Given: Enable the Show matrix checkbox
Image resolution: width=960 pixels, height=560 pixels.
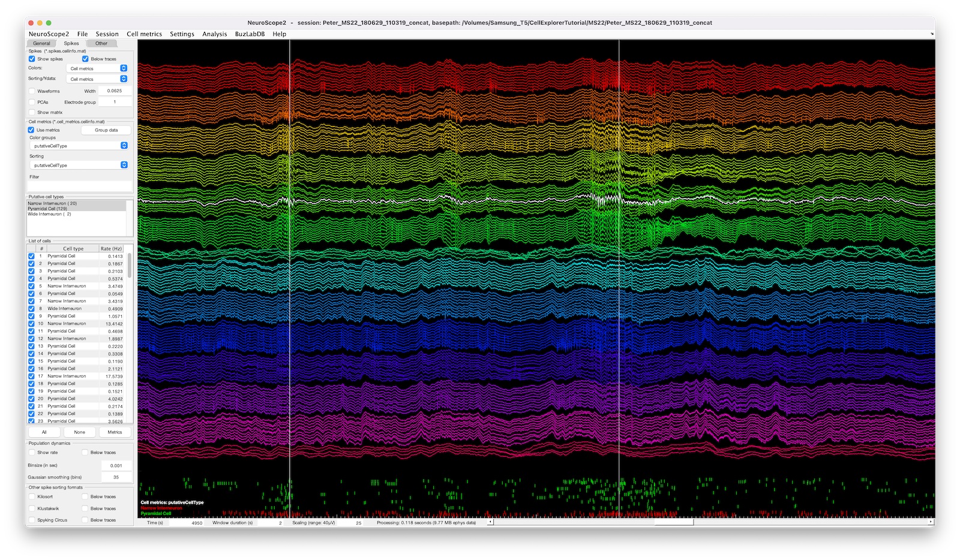Looking at the screenshot, I should point(32,112).
